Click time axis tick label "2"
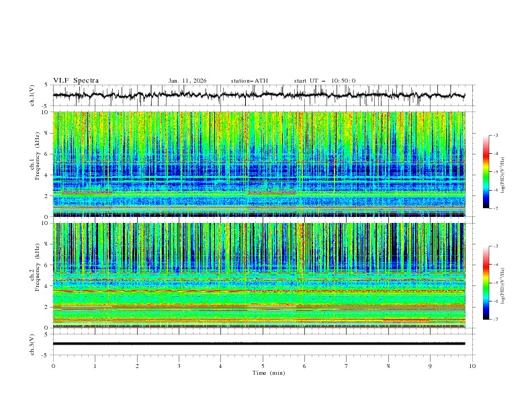The height and width of the screenshot is (411, 532). coord(137,366)
